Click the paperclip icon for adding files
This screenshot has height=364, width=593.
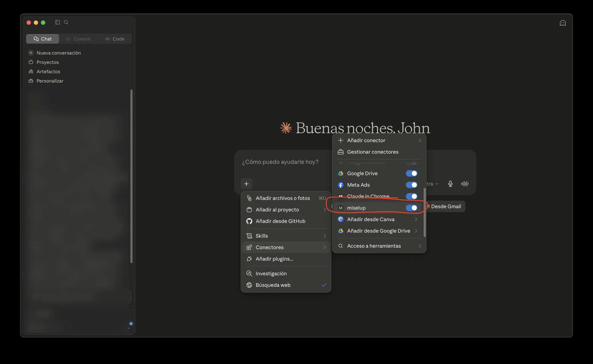click(x=249, y=198)
